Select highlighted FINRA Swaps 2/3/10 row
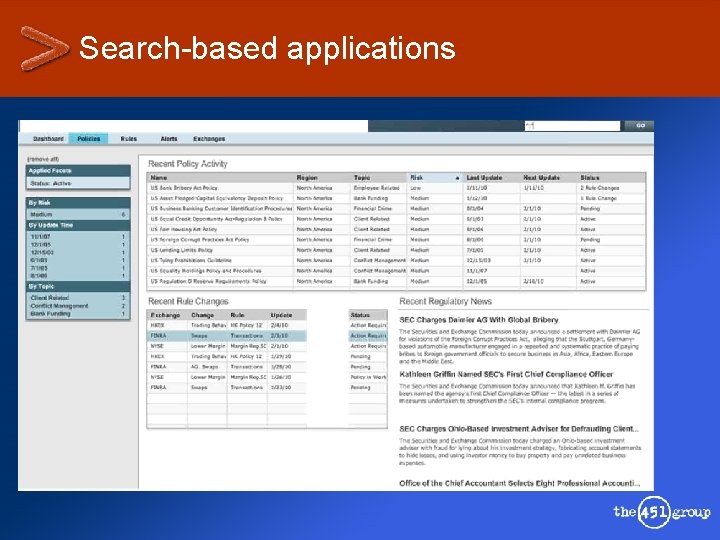Screen dimensions: 720x540 click(267, 336)
